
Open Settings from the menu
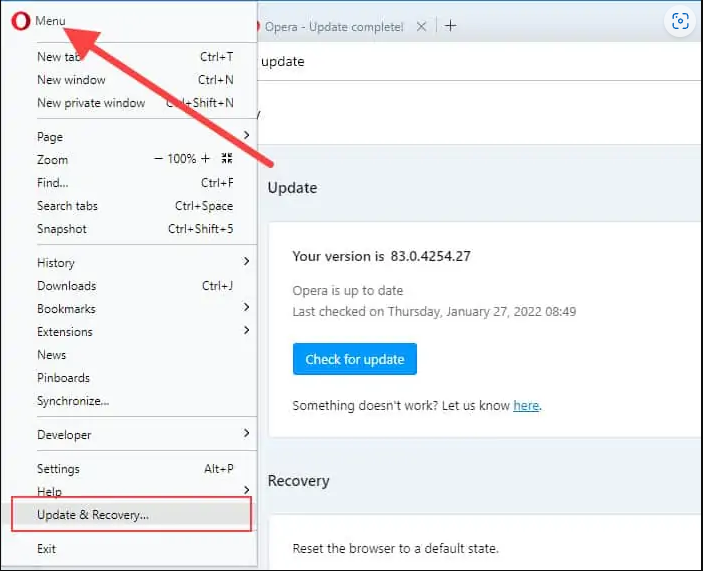(135, 469)
